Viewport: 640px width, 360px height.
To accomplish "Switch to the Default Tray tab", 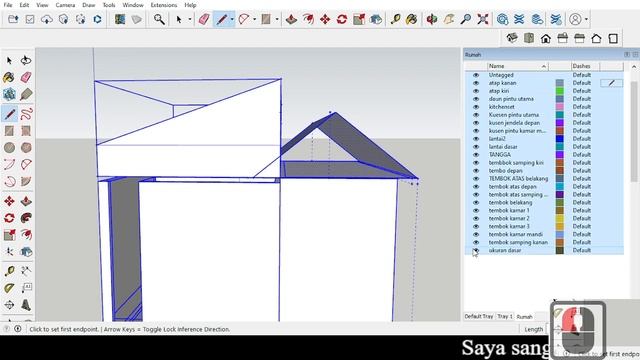I will tap(479, 316).
